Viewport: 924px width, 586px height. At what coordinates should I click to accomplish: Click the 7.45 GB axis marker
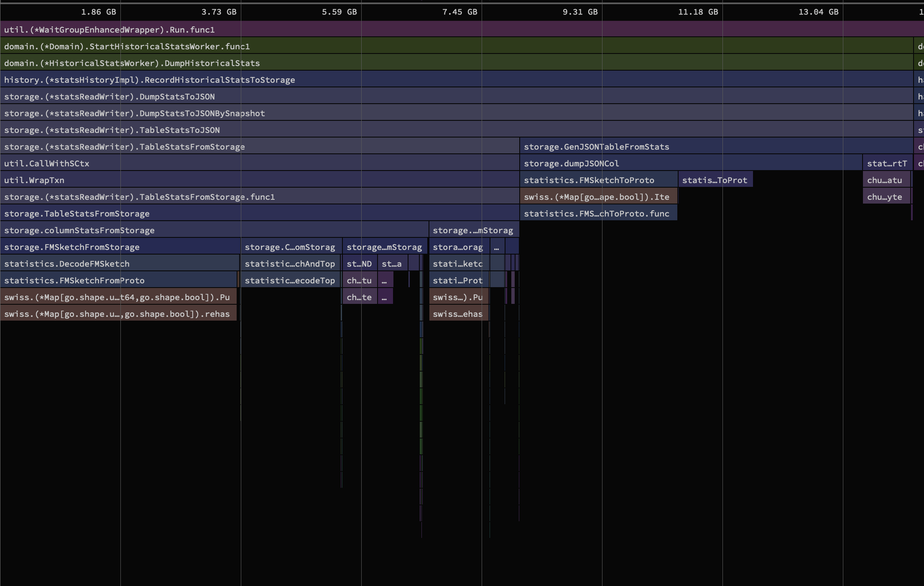tap(459, 12)
